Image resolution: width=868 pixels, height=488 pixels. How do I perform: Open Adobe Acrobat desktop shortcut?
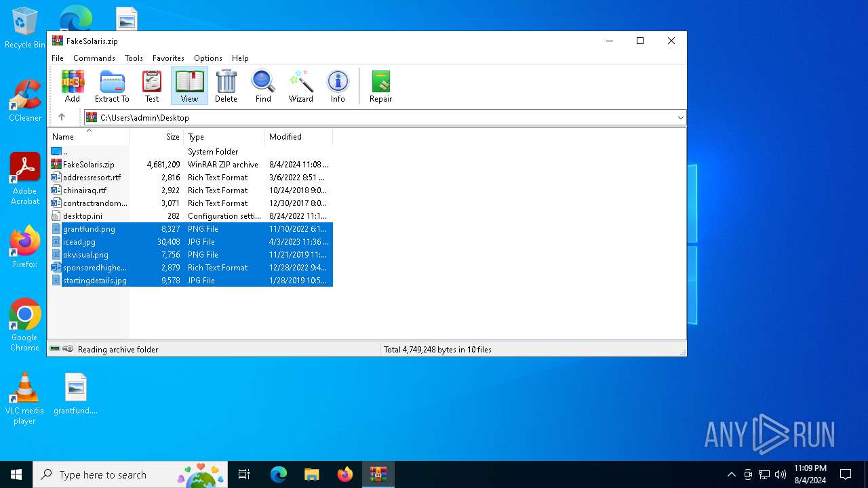point(25,178)
